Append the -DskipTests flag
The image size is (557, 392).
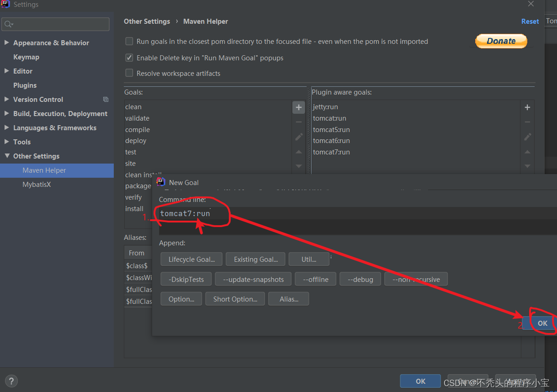pos(186,279)
